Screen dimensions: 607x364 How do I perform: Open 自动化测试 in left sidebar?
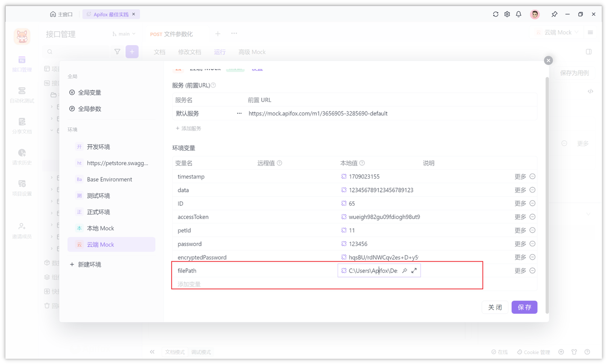click(22, 95)
